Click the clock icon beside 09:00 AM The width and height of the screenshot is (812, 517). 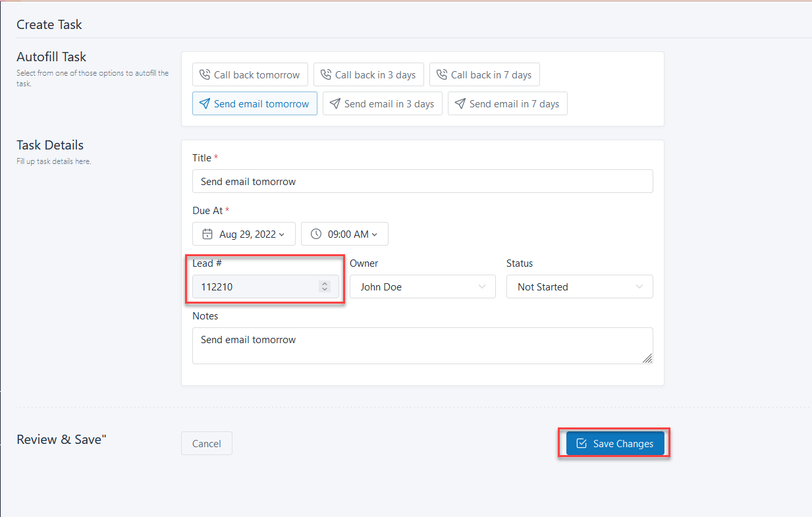coord(317,234)
